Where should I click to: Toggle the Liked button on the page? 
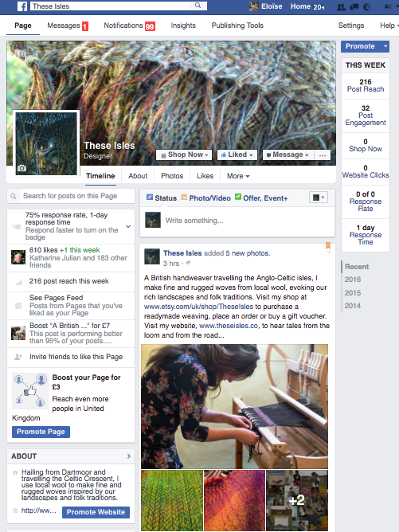237,155
